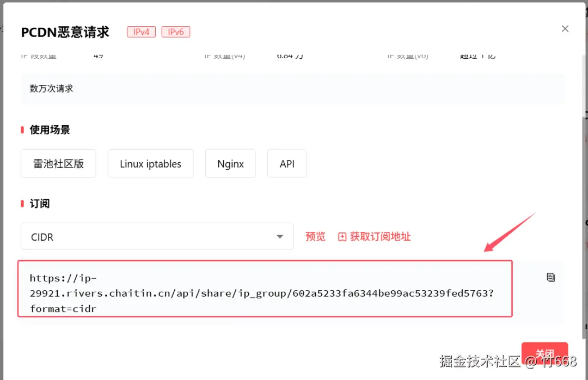Click the IP 段数量 statistic showing 49
The image size is (588, 380).
65,55
